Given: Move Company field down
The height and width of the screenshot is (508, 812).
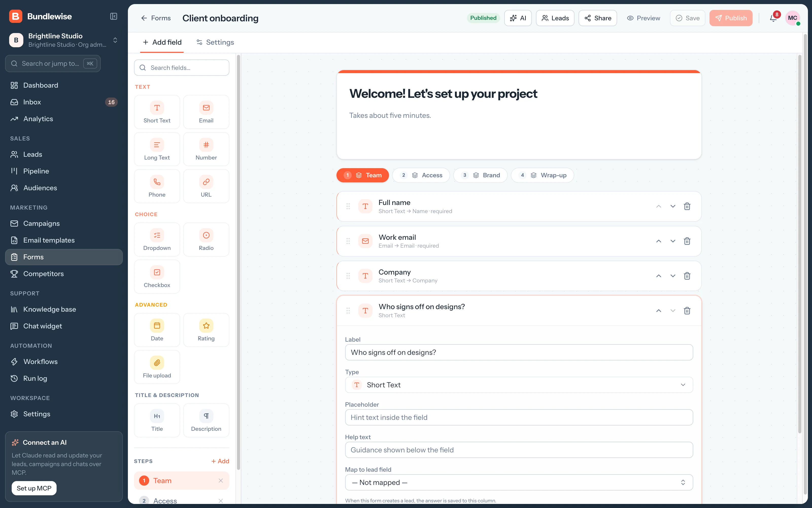Looking at the screenshot, I should (673, 276).
